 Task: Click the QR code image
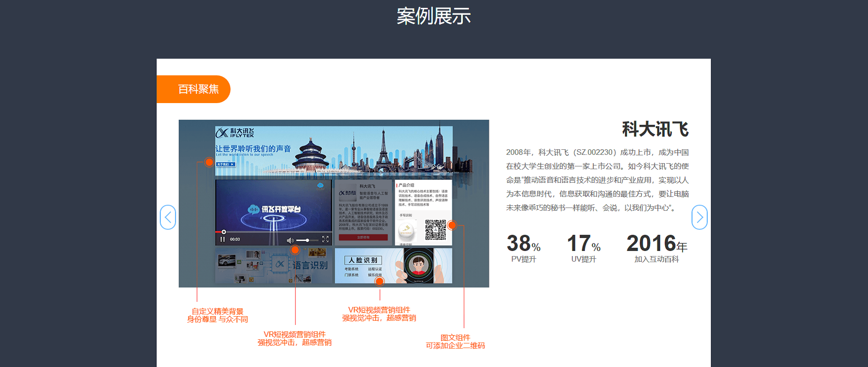tap(435, 230)
